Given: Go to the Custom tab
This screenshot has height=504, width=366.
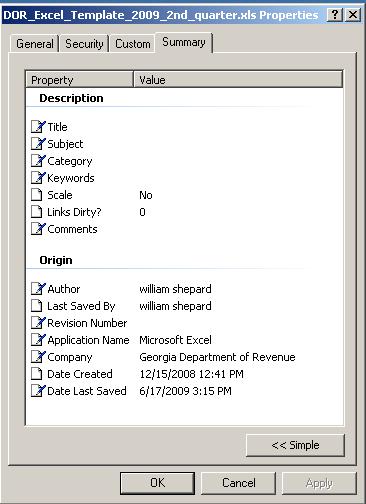Looking at the screenshot, I should coord(133,44).
